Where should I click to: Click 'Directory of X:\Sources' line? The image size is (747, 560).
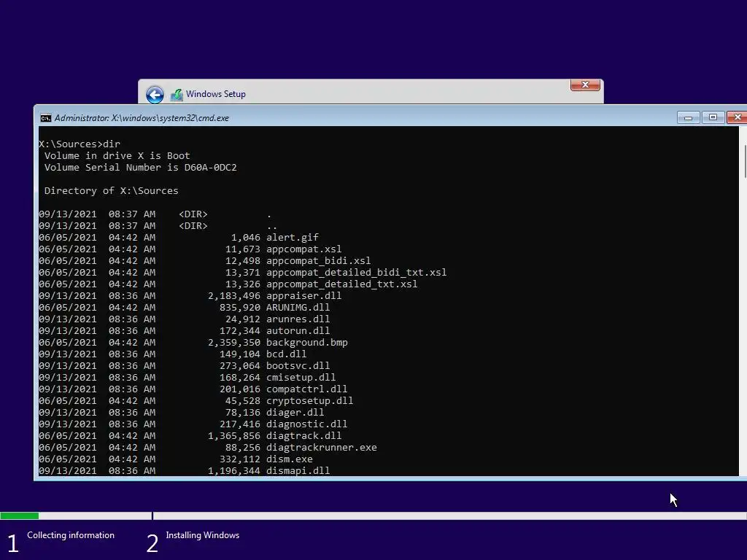(x=111, y=190)
